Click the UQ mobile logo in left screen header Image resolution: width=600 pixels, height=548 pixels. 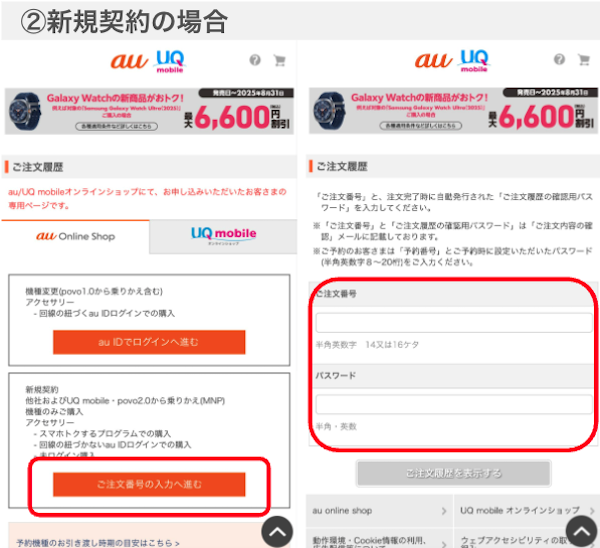click(170, 62)
